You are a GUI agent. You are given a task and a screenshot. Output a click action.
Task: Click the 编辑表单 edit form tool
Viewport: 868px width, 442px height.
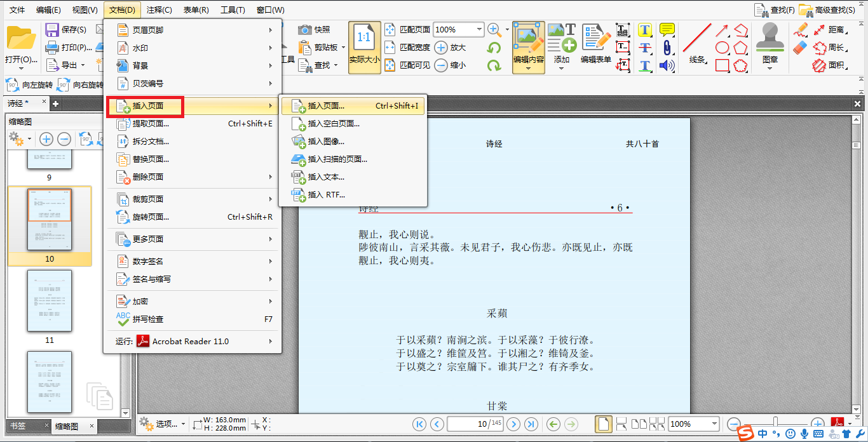(596, 44)
